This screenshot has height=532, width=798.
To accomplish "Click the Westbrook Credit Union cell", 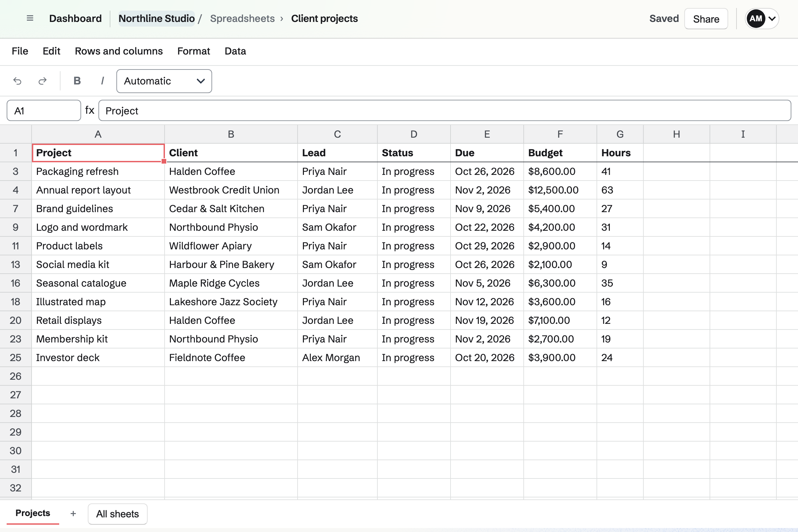I will click(231, 190).
